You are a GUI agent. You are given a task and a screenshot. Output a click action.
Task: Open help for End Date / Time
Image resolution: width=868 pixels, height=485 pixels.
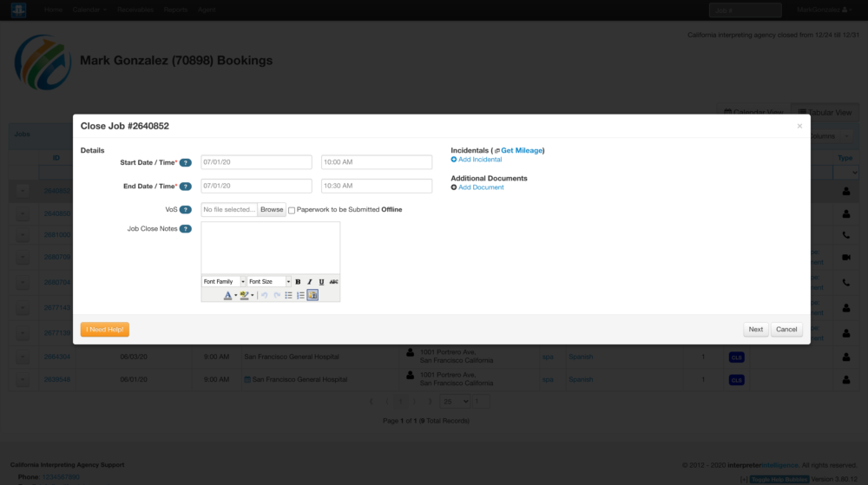186,187
